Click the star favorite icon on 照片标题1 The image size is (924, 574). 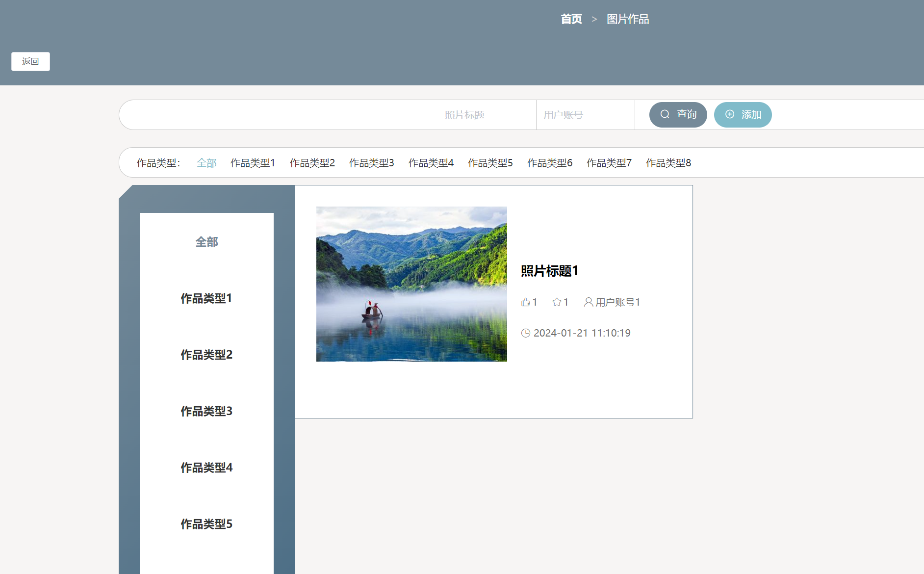556,302
